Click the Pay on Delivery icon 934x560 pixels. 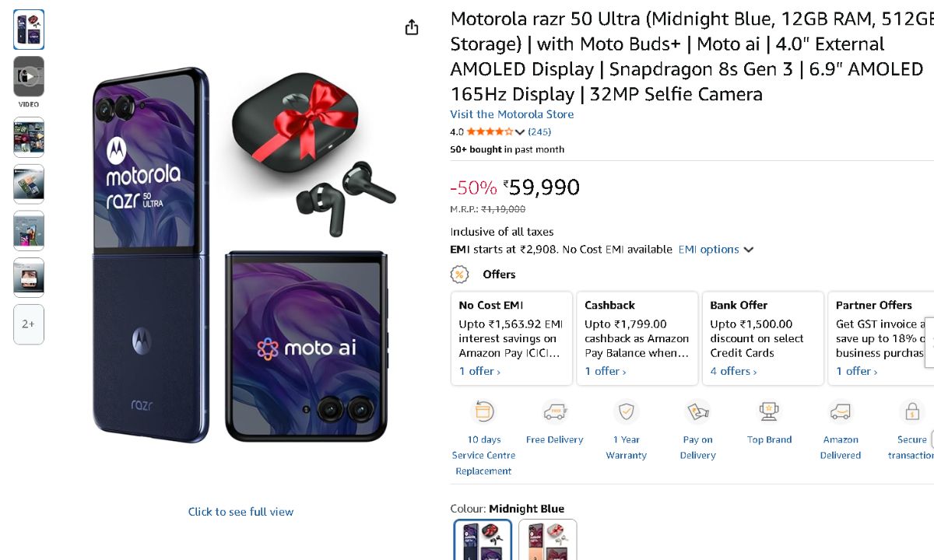(697, 411)
